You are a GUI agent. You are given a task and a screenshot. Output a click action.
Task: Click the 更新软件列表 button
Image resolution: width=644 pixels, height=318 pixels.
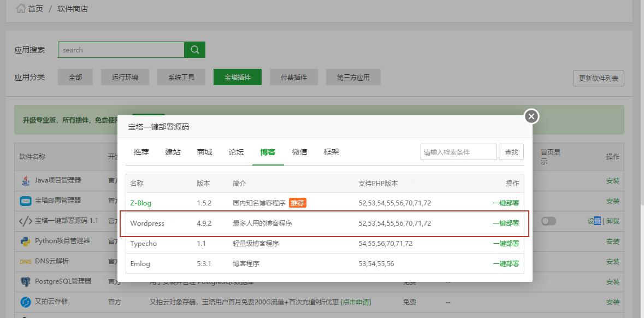click(x=598, y=78)
